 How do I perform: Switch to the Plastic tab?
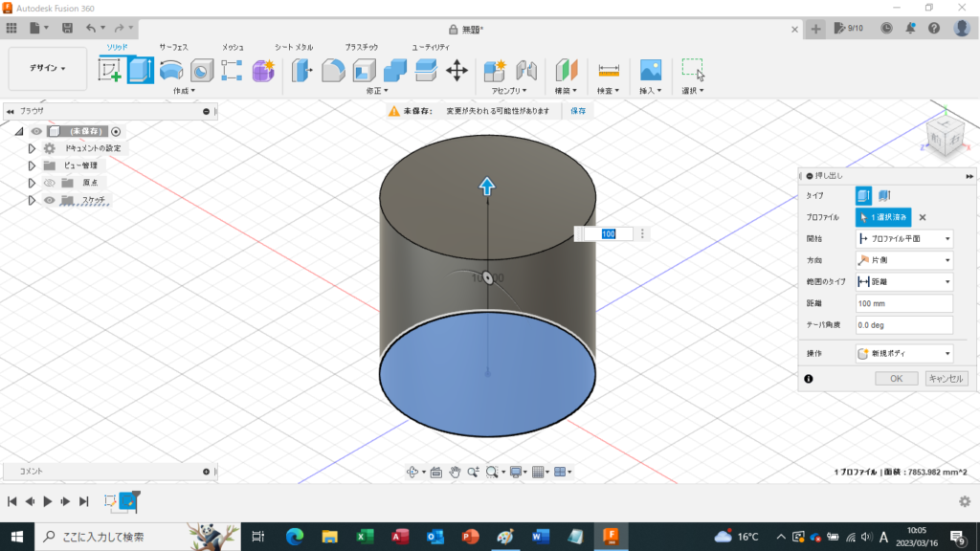coord(361,47)
